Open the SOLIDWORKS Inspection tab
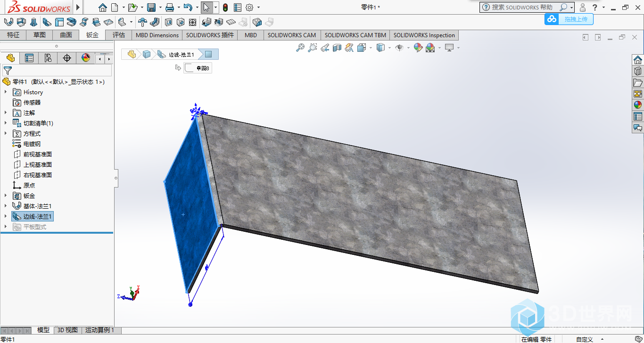Viewport: 644px width, 343px height. [424, 35]
